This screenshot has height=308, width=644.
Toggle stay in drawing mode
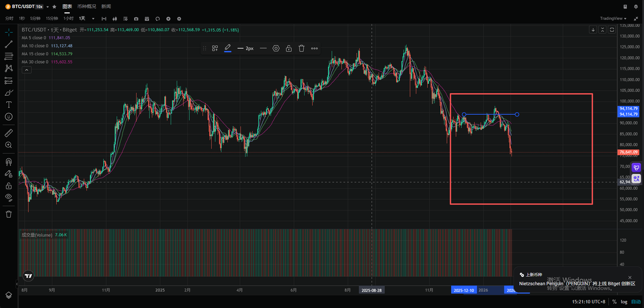pyautogui.click(x=9, y=173)
